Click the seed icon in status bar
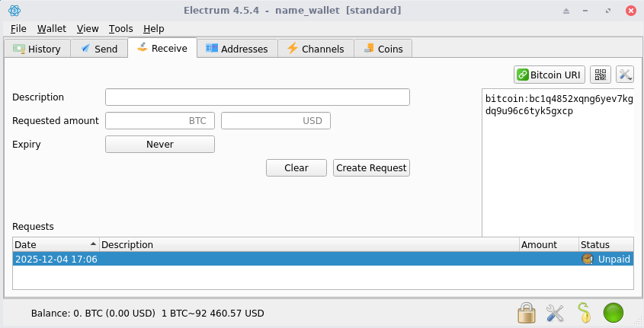 click(x=583, y=313)
